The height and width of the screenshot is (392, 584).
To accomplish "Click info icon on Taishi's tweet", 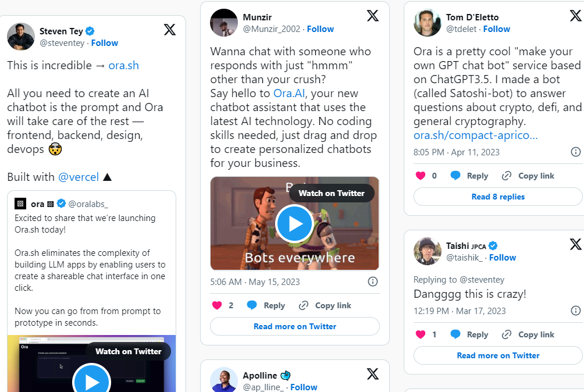I will pos(576,311).
